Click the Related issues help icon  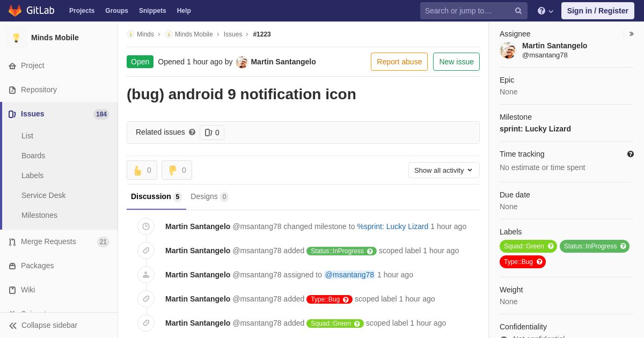(192, 132)
